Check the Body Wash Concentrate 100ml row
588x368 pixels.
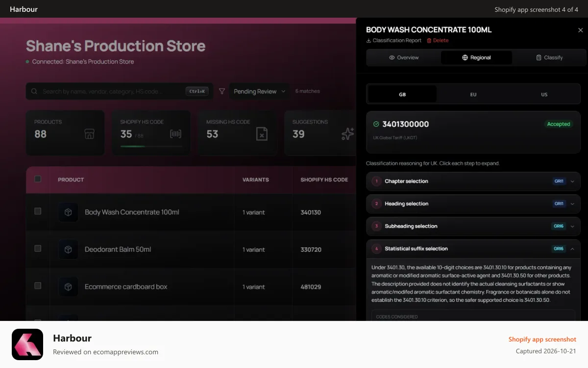click(x=38, y=211)
